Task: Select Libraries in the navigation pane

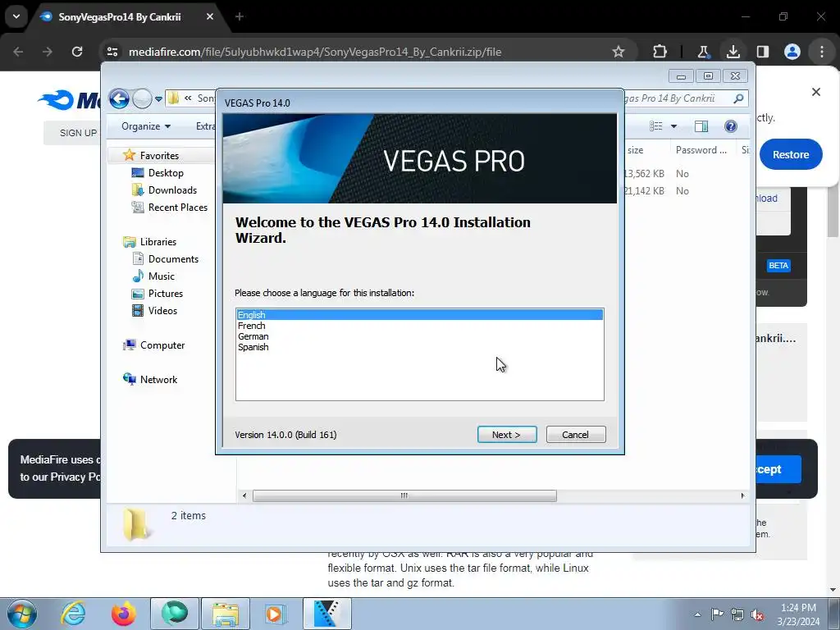Action: click(157, 242)
